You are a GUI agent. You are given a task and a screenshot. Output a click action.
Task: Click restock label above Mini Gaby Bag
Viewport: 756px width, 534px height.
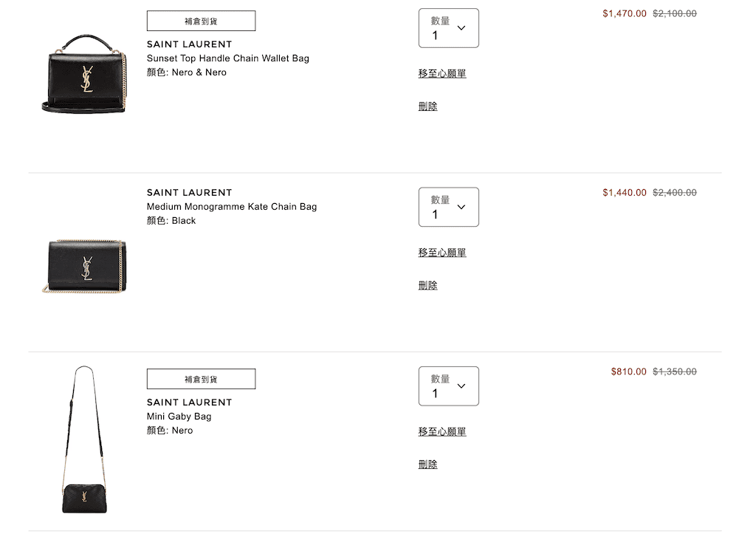(201, 379)
